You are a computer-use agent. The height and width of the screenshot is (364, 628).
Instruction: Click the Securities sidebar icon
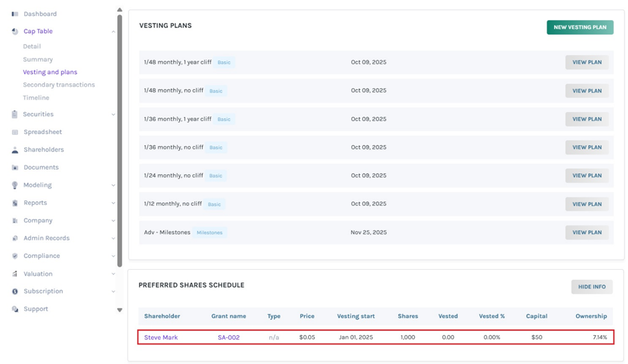[15, 114]
